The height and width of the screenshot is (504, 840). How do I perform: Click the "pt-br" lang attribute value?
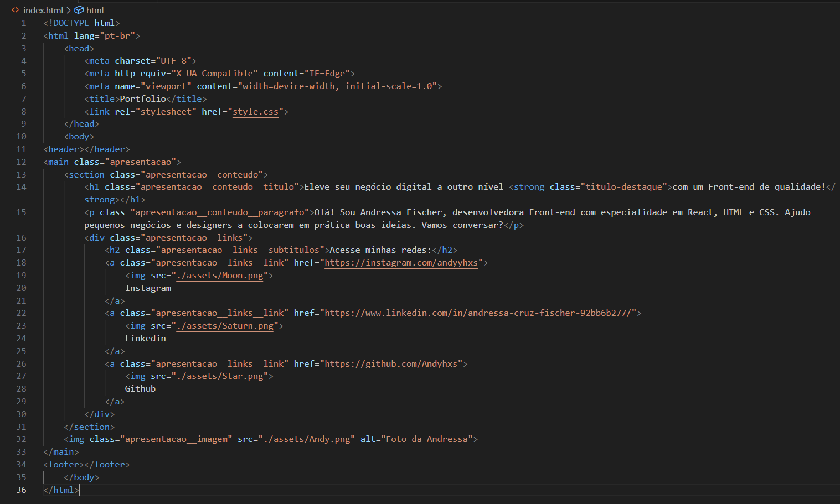click(117, 35)
